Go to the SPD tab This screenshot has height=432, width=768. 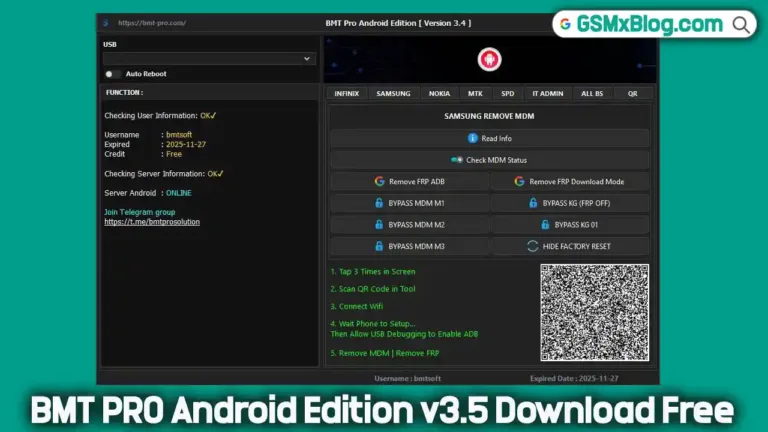[508, 94]
